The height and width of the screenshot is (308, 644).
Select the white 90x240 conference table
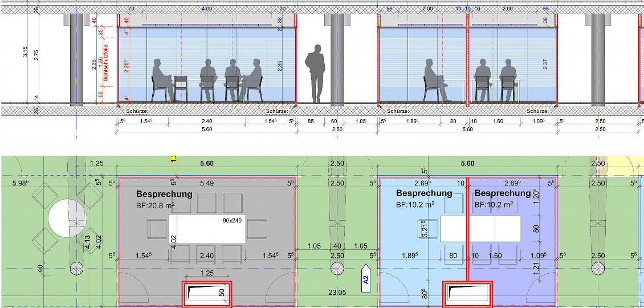coord(207,229)
